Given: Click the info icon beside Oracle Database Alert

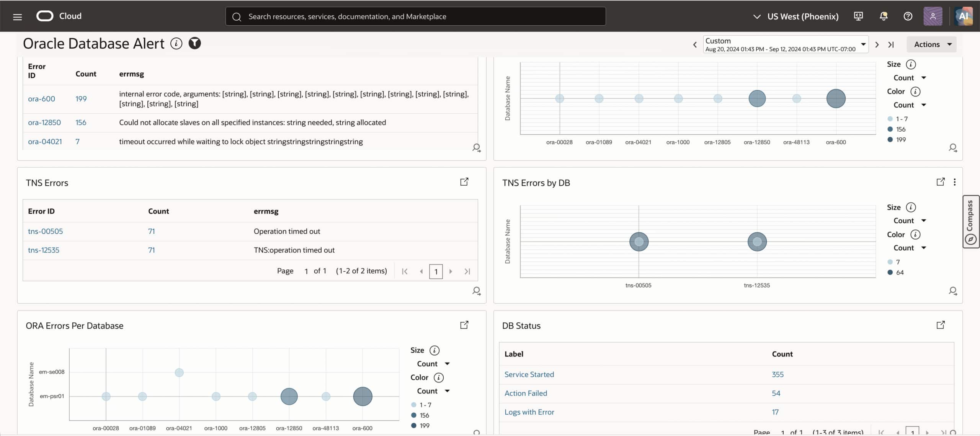Looking at the screenshot, I should point(176,43).
